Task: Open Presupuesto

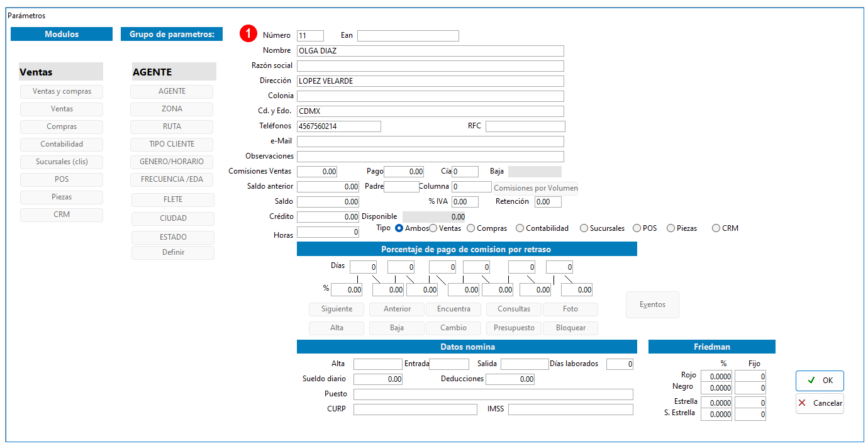Action: tap(514, 328)
